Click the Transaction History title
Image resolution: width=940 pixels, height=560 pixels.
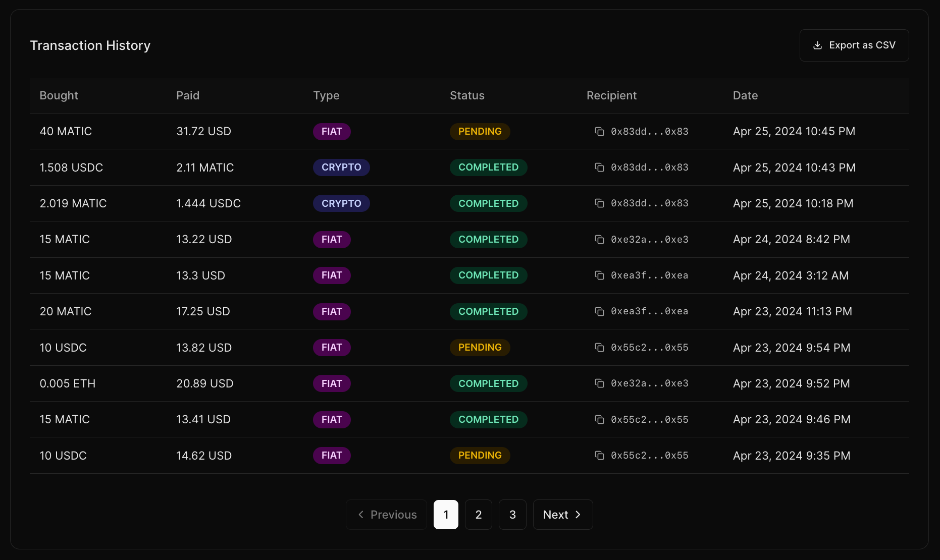(90, 45)
